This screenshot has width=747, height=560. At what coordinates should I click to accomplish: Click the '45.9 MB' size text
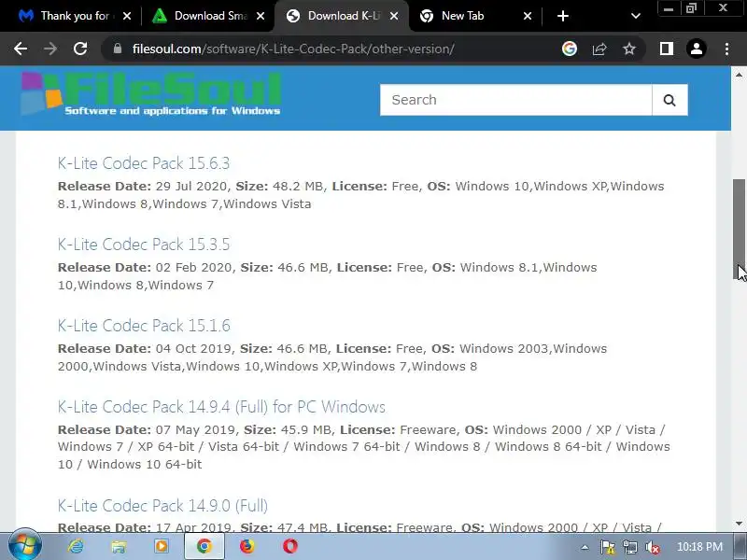coord(306,430)
